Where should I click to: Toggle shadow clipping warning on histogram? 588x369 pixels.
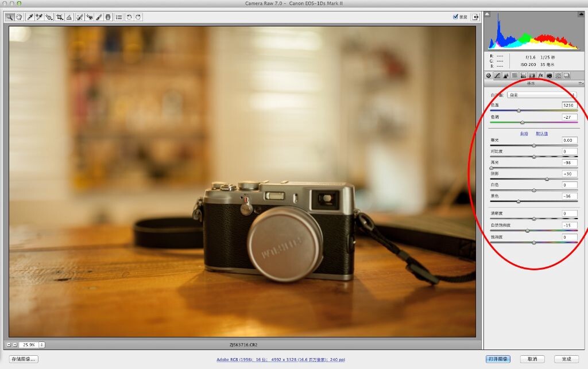click(488, 14)
